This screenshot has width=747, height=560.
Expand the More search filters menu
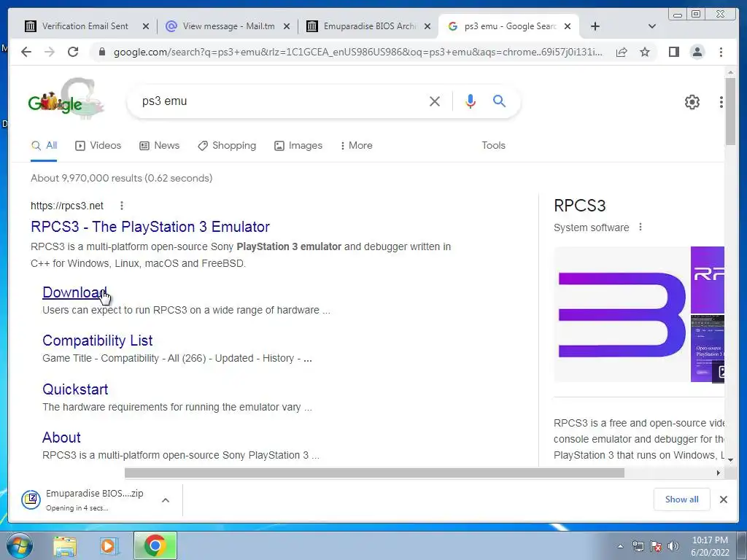pos(356,145)
